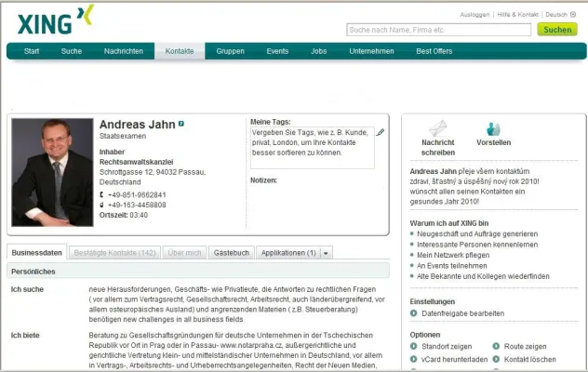Image resolution: width=588 pixels, height=372 pixels.
Task: Click the XING logo
Action: (56, 20)
